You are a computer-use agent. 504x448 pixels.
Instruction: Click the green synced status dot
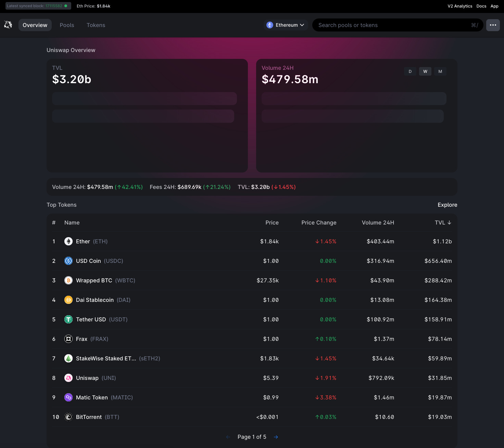tap(66, 6)
